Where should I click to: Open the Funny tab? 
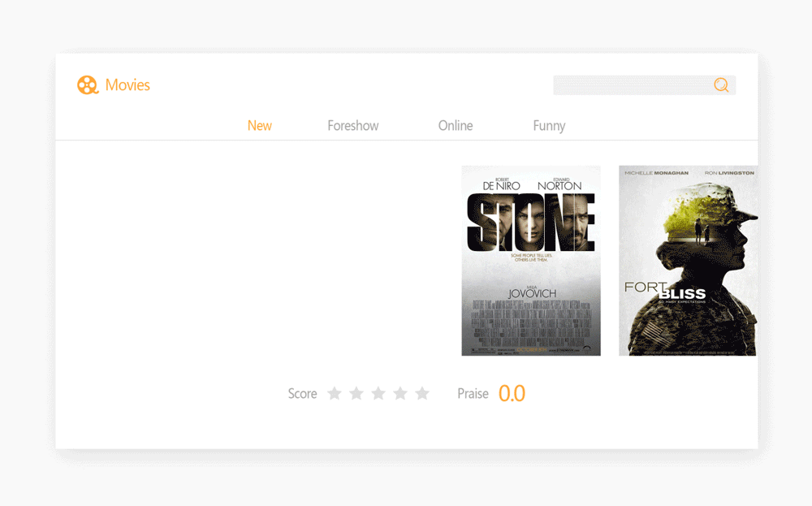[x=550, y=127]
